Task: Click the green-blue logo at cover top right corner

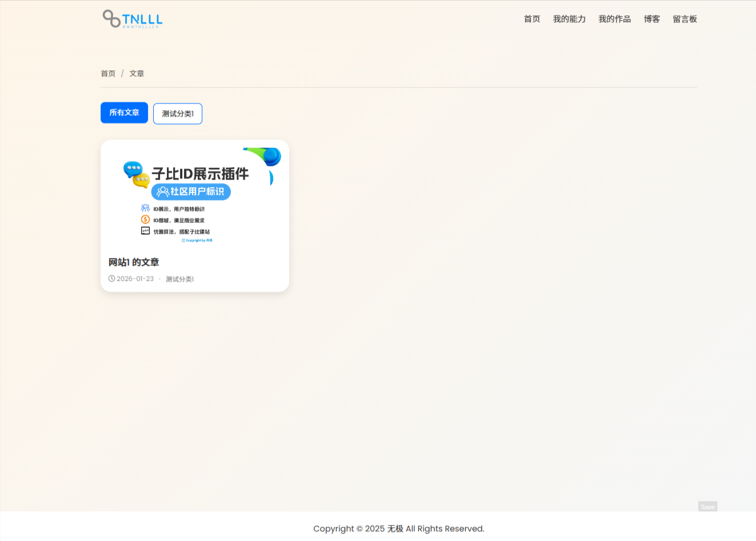Action: pos(262,154)
